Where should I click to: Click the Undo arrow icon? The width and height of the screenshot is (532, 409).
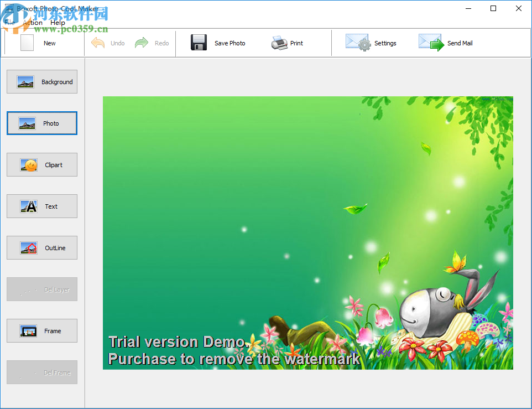98,43
